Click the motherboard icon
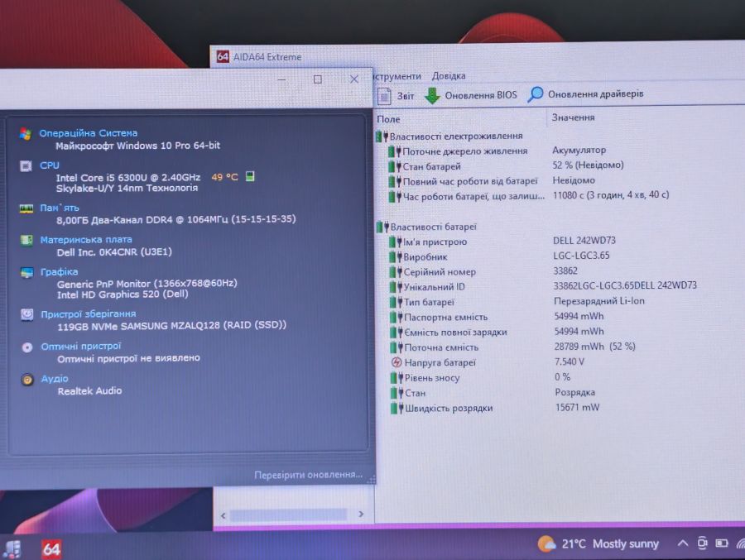The width and height of the screenshot is (745, 560). pyautogui.click(x=26, y=241)
